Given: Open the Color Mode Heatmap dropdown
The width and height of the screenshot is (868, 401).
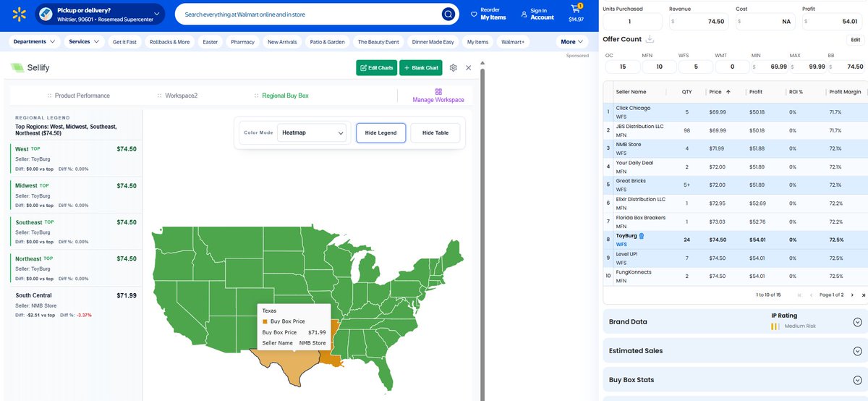Looking at the screenshot, I should (x=312, y=132).
